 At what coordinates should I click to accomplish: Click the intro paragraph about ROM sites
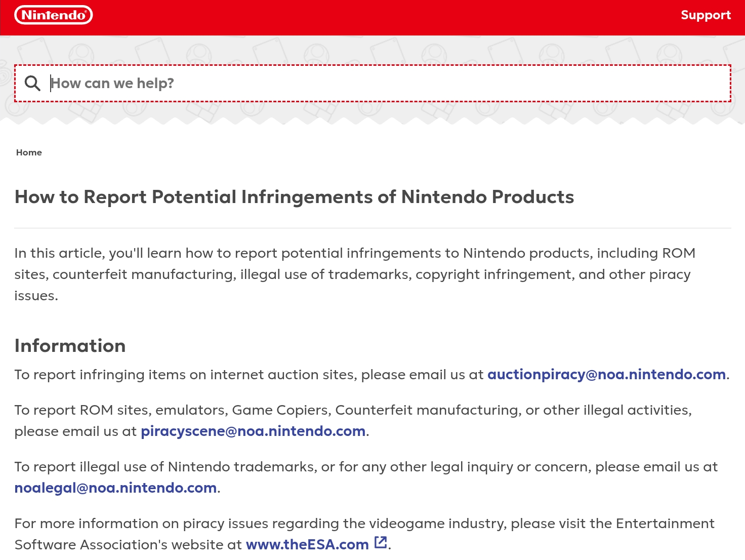tap(355, 274)
